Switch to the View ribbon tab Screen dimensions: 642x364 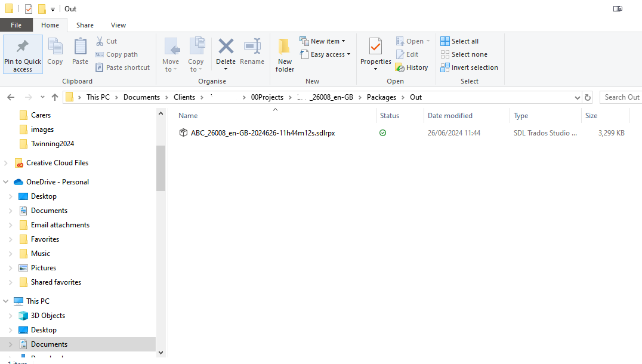point(118,25)
